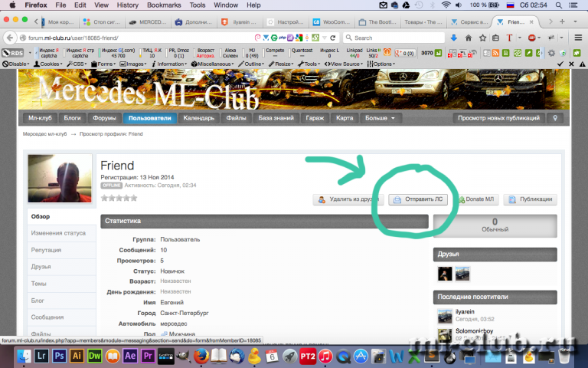Click the Wi-Fi status menu bar icon

click(446, 5)
